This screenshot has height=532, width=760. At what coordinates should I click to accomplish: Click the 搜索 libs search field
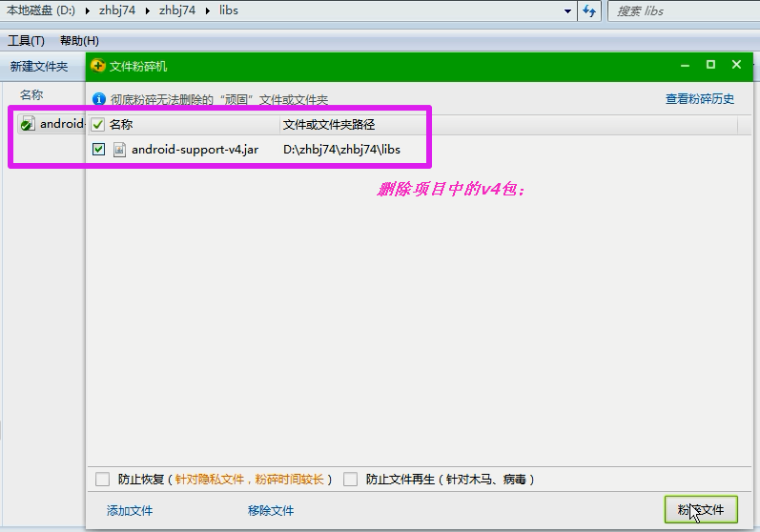[x=684, y=10]
